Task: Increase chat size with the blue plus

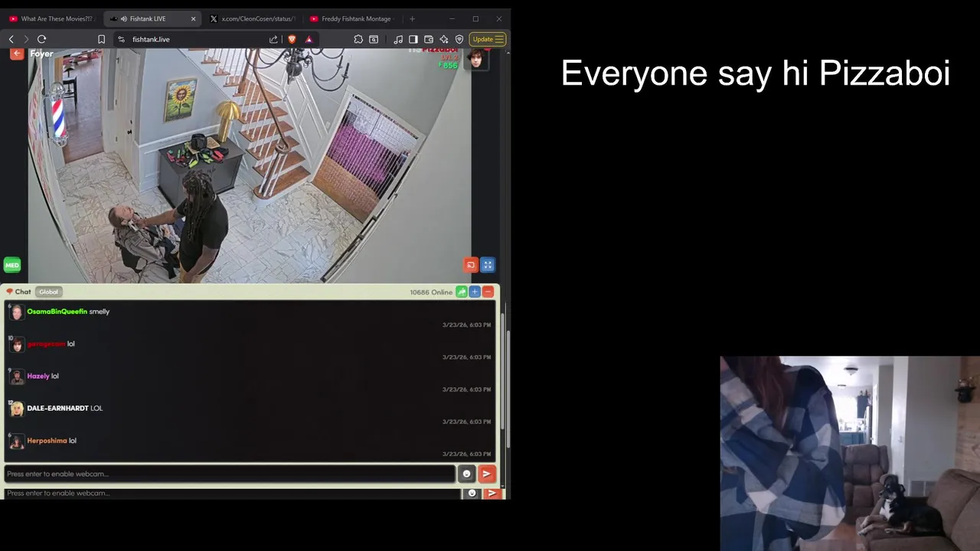Action: [475, 292]
